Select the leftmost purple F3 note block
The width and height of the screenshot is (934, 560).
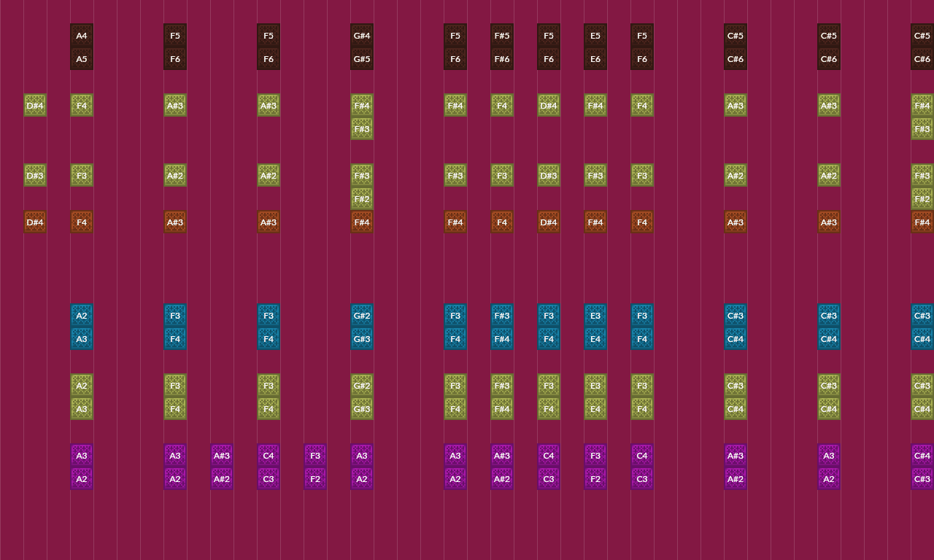coord(315,456)
